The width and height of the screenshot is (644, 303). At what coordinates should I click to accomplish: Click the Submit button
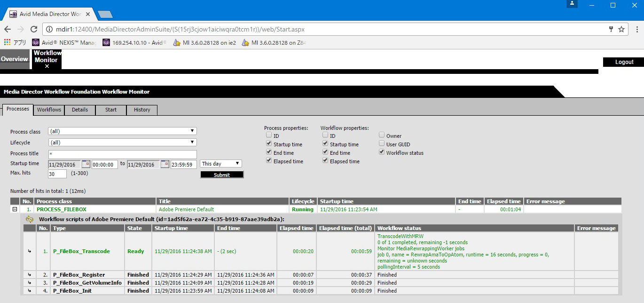tap(222, 175)
